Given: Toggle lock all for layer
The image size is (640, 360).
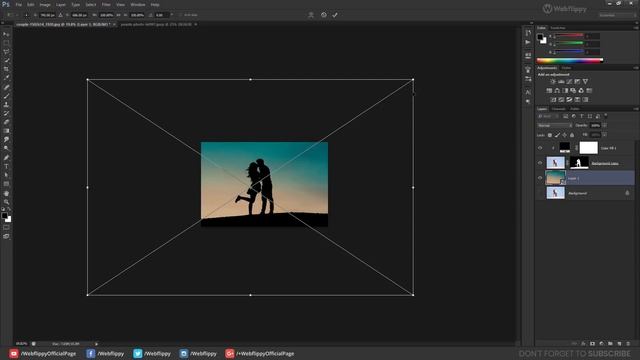Looking at the screenshot, I should (572, 135).
